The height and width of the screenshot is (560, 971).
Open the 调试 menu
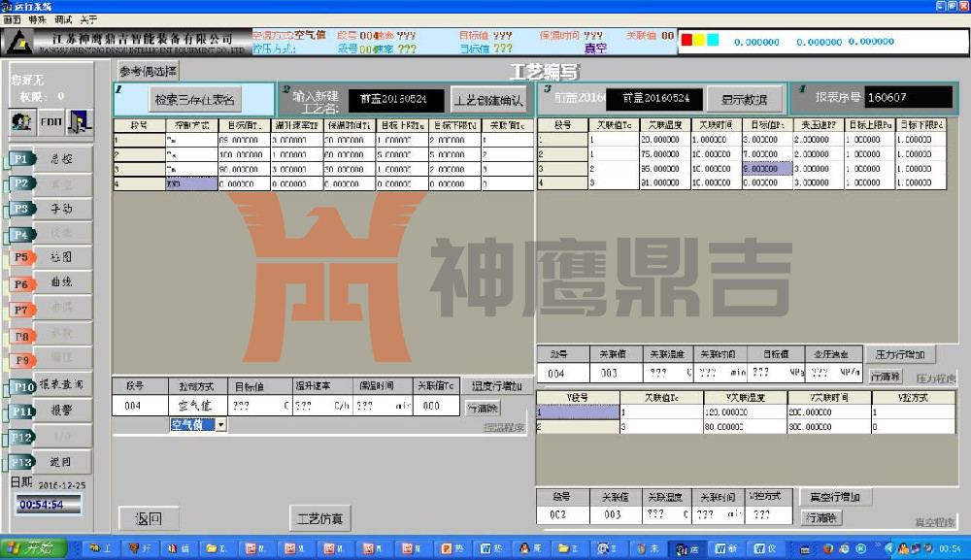[63, 19]
